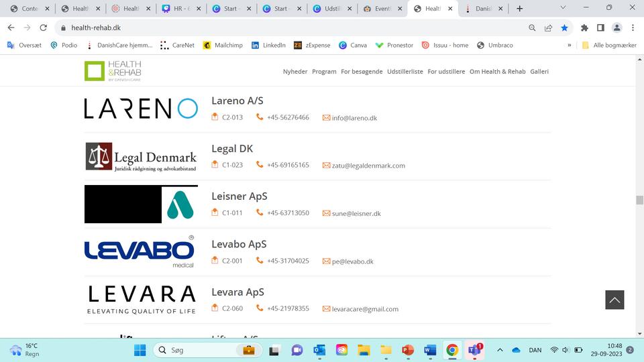Open the Chrome three-dot menu

[633, 27]
